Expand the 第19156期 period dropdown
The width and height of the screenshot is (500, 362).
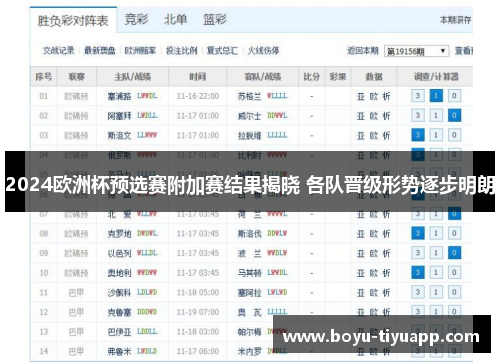pyautogui.click(x=416, y=51)
